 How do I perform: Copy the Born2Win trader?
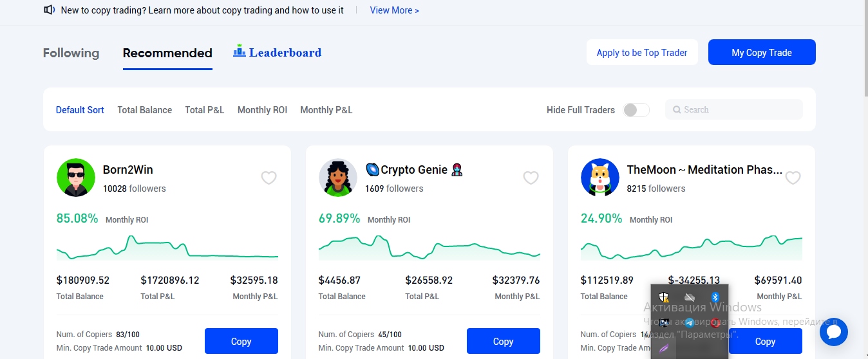coord(241,341)
